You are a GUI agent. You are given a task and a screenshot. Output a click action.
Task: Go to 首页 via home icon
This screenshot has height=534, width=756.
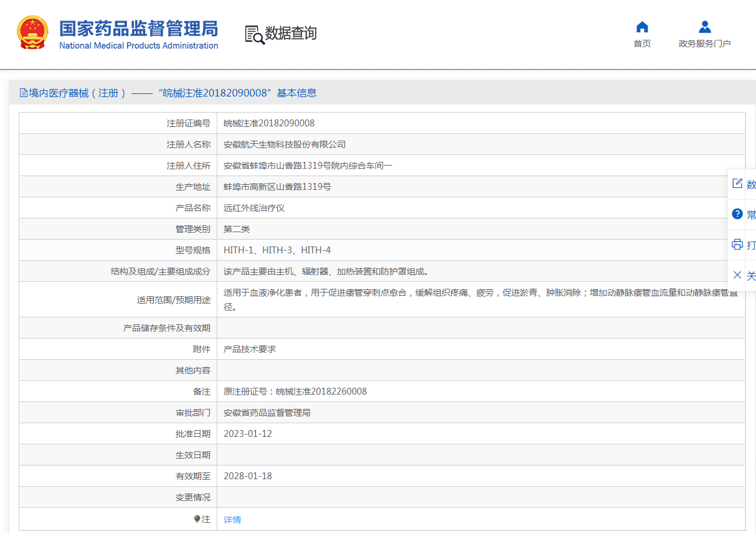pos(642,27)
